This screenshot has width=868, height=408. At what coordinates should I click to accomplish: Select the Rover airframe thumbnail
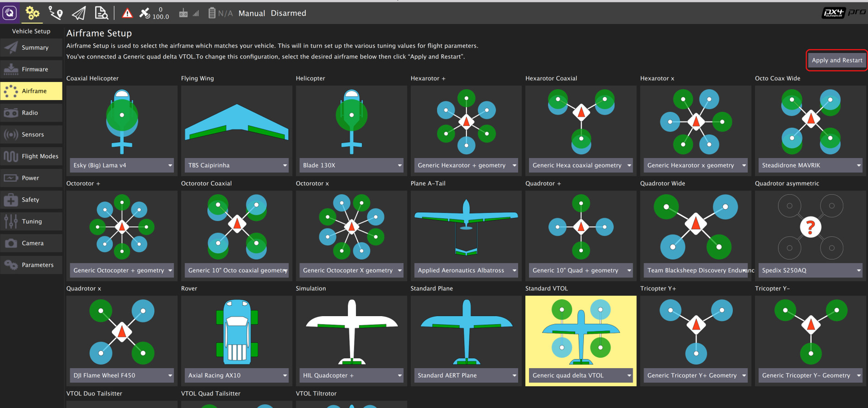click(x=237, y=332)
